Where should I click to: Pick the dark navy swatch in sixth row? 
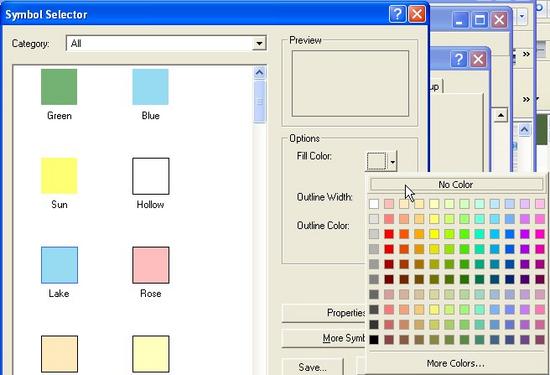click(510, 279)
